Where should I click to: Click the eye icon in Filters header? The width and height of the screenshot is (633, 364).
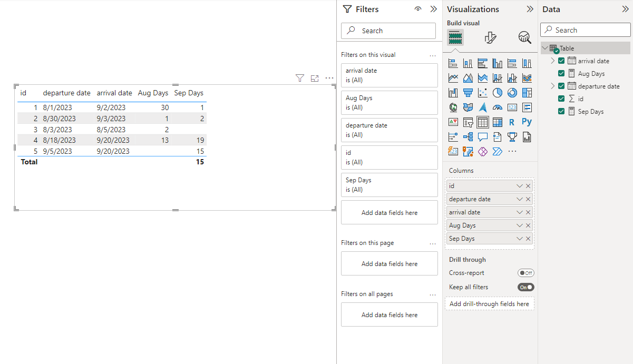[418, 9]
